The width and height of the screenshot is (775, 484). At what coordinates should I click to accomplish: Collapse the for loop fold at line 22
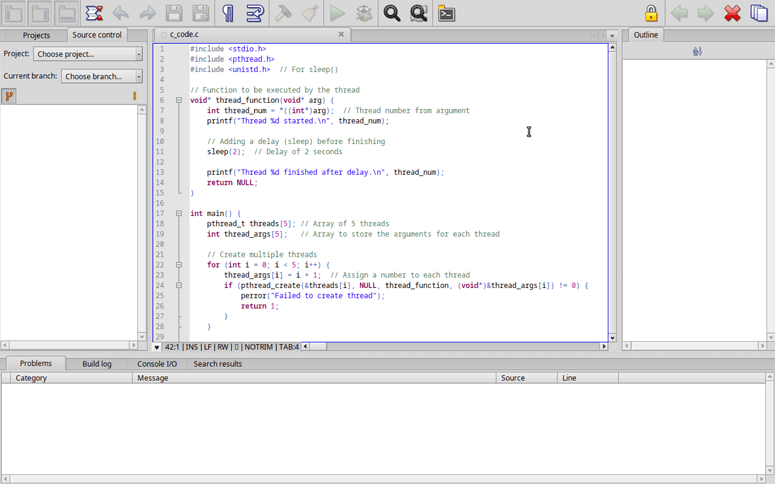click(x=179, y=264)
